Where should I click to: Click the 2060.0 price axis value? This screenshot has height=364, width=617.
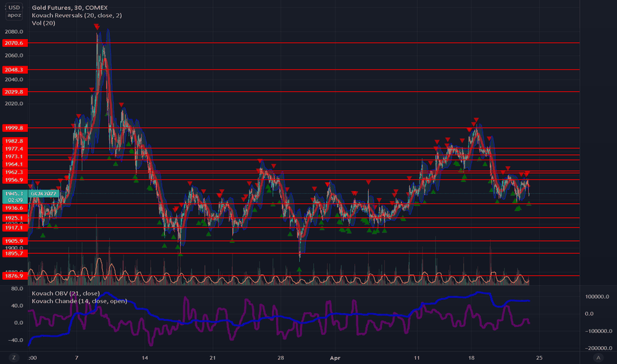[14, 56]
